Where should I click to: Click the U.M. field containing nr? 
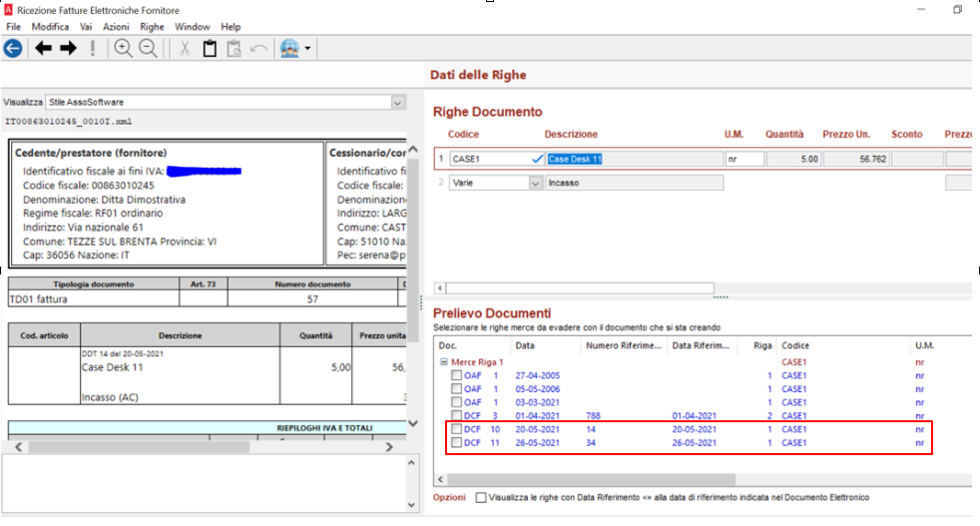pos(745,159)
